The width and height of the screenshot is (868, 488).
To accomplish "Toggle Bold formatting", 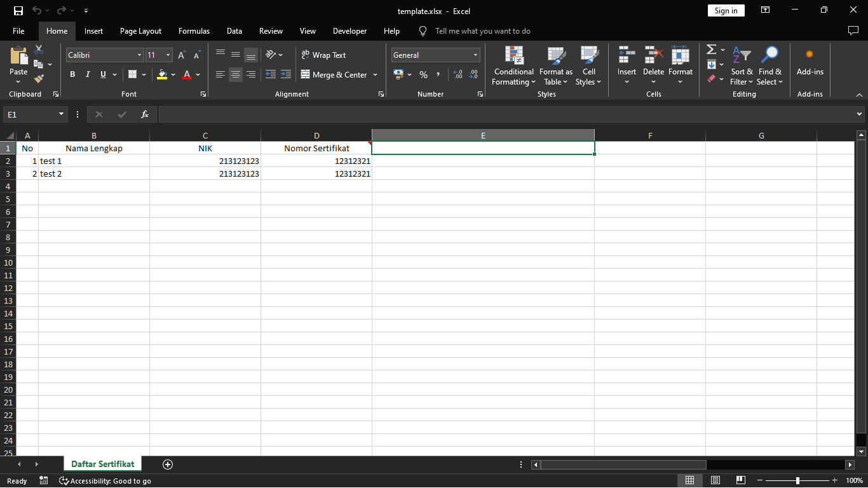I will (72, 74).
